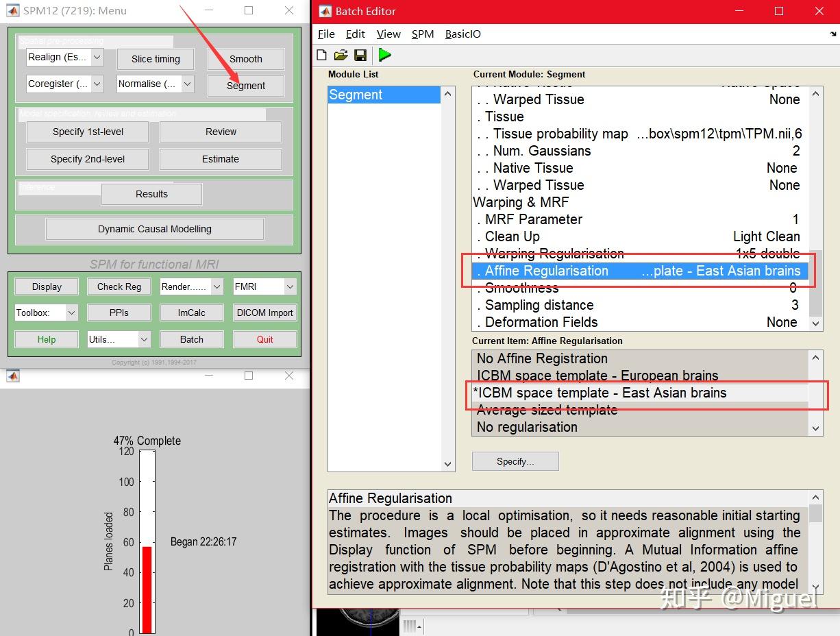Open the FMRI modality dropdown
Viewport: 840px width, 636px height.
click(x=264, y=286)
